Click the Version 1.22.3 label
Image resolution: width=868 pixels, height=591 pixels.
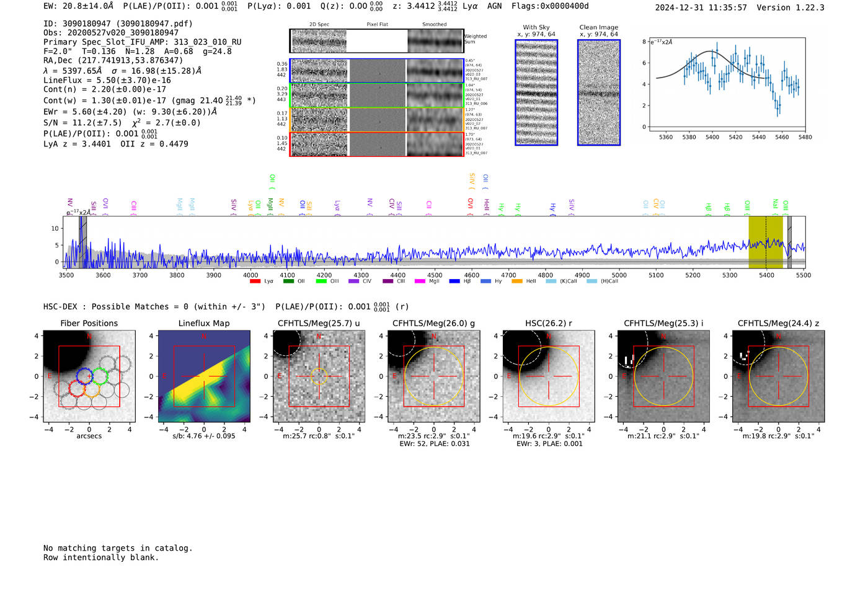[x=790, y=7]
